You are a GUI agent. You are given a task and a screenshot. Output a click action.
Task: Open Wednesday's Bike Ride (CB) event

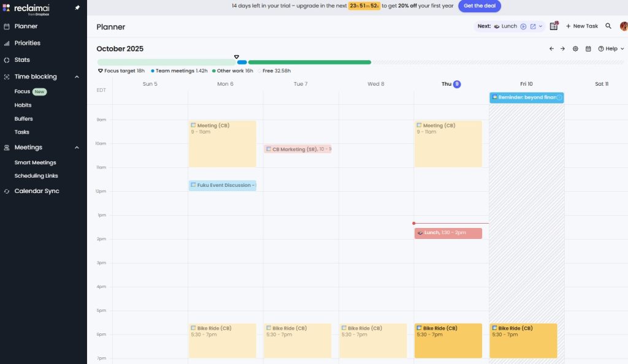(373, 340)
